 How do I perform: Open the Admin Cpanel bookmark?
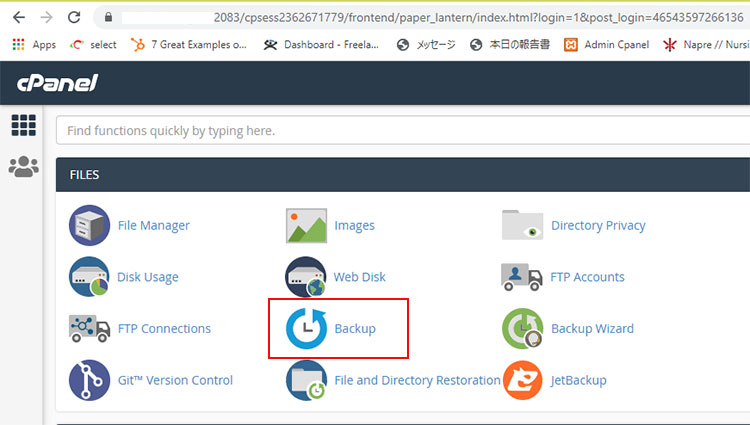(607, 45)
